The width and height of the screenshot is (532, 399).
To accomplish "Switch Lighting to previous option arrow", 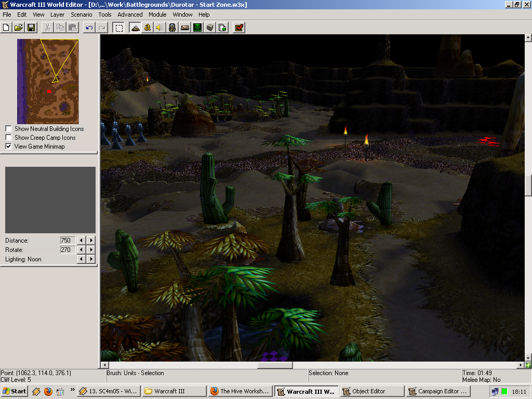I will pyautogui.click(x=81, y=259).
